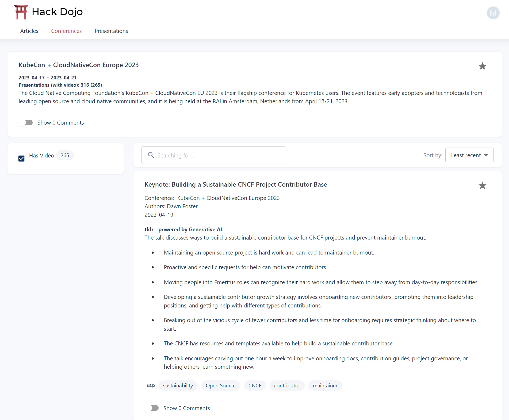Screen dimensions: 509x420
Task: Select the CNCF tag
Action: tap(255, 386)
